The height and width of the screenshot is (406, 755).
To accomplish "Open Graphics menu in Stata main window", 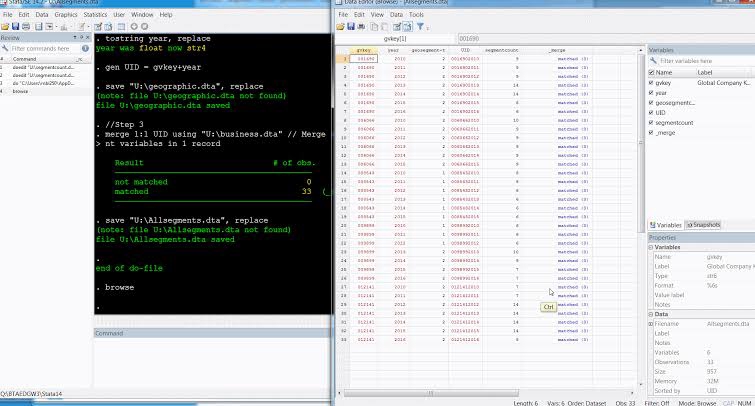I will 65,15.
